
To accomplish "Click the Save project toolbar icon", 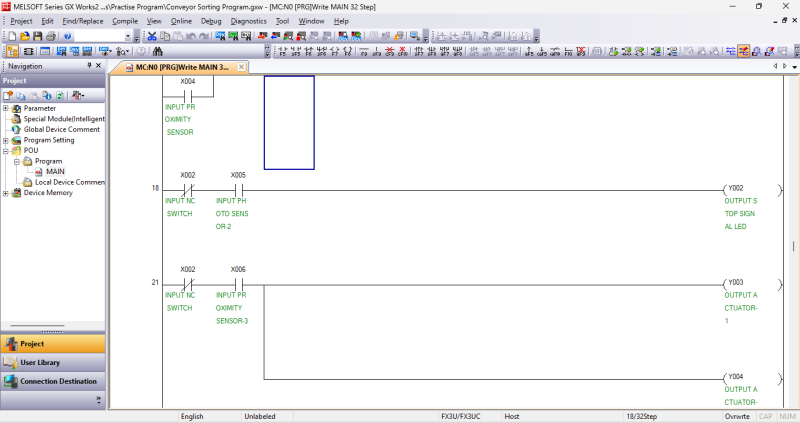I will coord(40,36).
